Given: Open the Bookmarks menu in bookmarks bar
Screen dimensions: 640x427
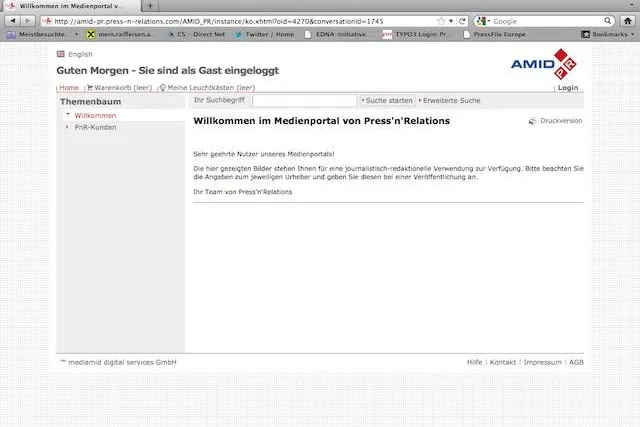Looking at the screenshot, I should click(608, 34).
